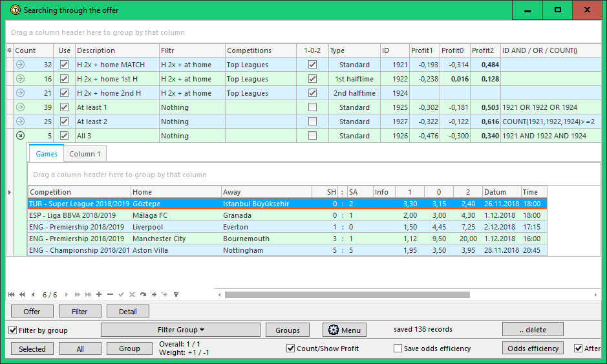Viewport: 607px width, 364px height.
Task: Click the column chooser asterisk in grid header
Action: tap(9, 50)
